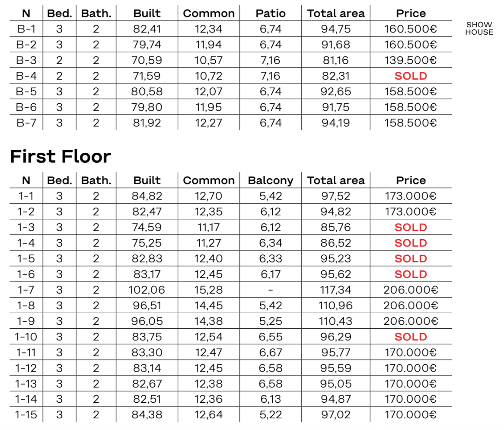Click the dash in unit 1-7's balcony cell
This screenshot has height=430, width=504.
[271, 290]
